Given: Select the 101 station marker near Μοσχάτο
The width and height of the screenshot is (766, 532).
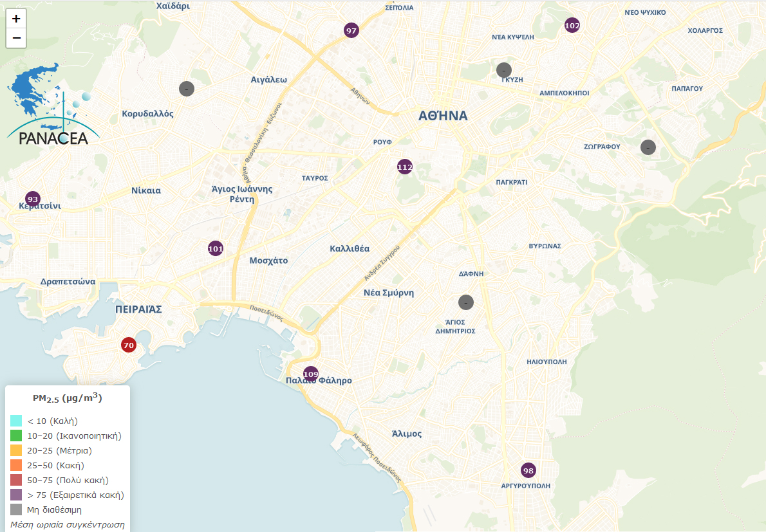Looking at the screenshot, I should (216, 248).
